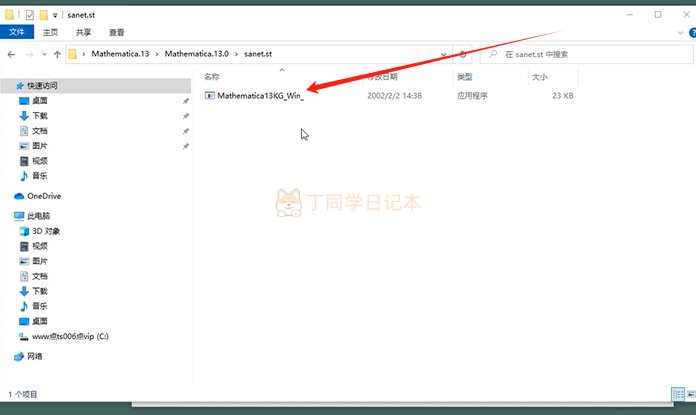696x415 pixels.
Task: Click the folder icon in title bar
Action: (x=9, y=15)
